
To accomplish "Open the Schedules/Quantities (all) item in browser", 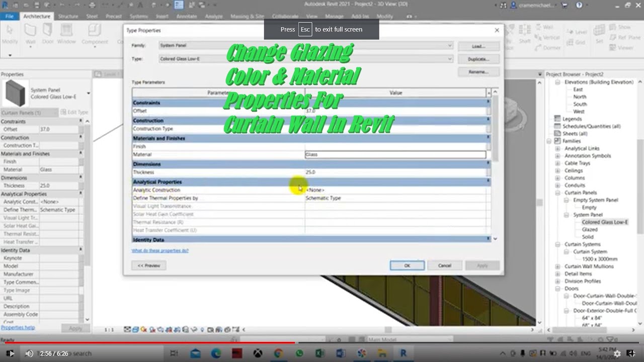I will (592, 126).
